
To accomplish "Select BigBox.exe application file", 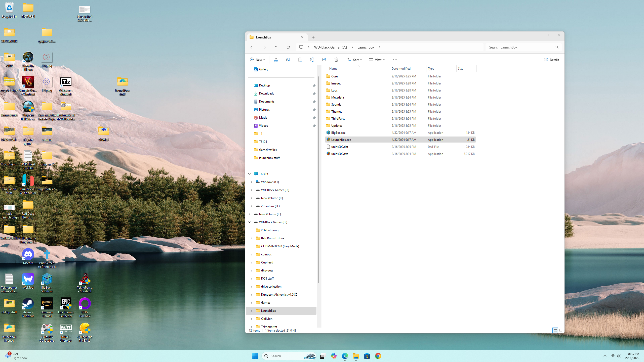I will coord(400,132).
